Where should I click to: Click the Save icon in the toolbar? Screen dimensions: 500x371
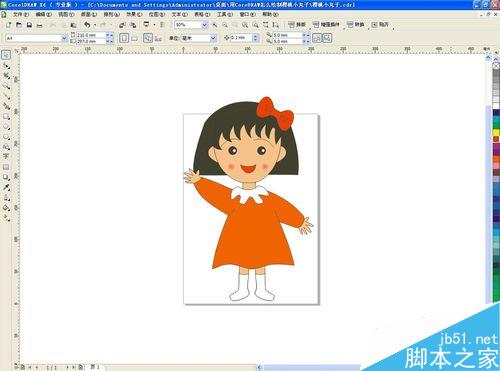(29, 25)
